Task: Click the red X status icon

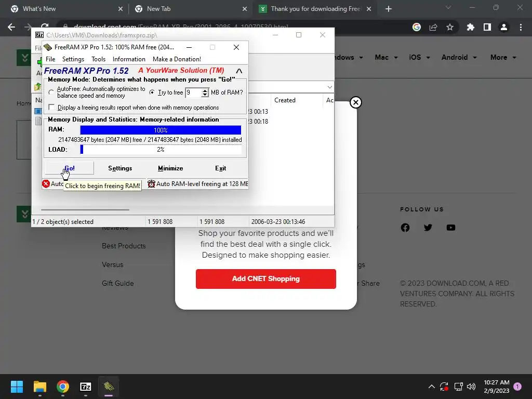Action: click(46, 184)
